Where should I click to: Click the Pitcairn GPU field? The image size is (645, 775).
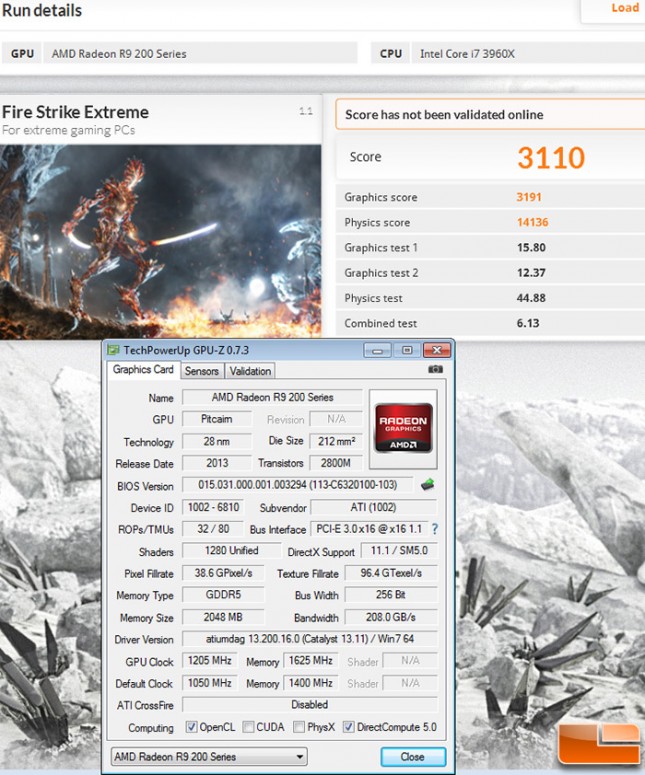pos(216,419)
